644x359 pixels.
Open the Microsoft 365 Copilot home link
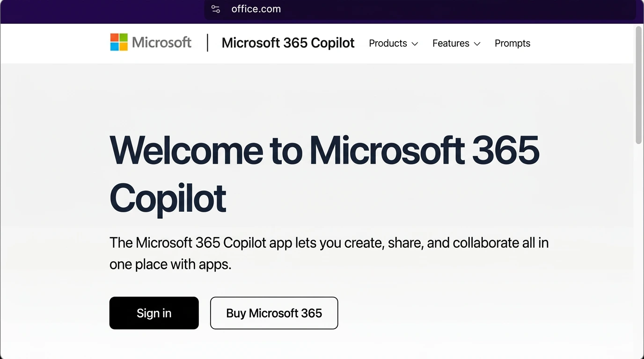pos(288,43)
